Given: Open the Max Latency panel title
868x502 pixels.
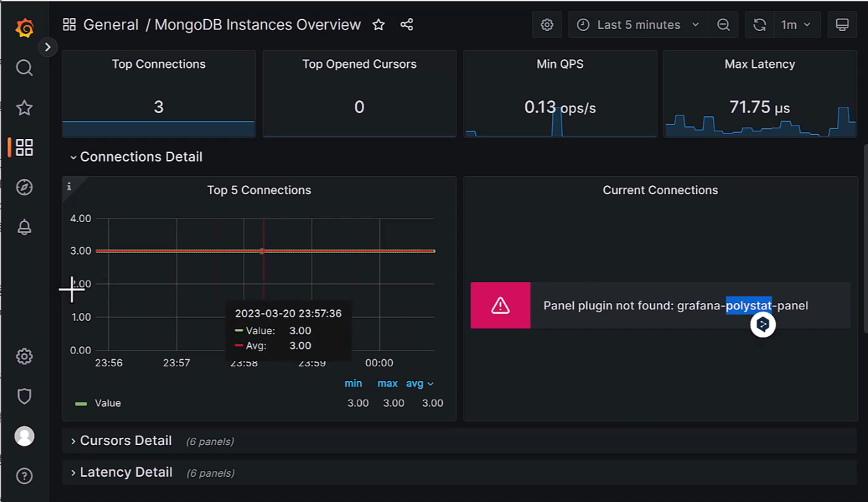Looking at the screenshot, I should click(x=760, y=64).
